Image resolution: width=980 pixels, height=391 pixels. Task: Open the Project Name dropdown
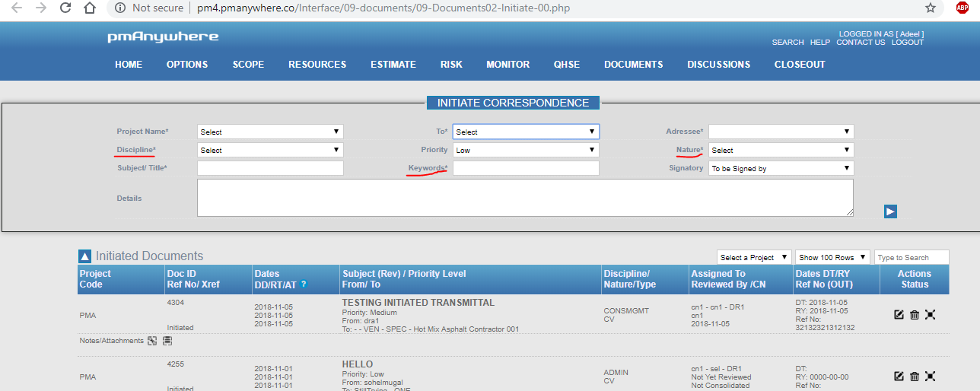[x=270, y=132]
